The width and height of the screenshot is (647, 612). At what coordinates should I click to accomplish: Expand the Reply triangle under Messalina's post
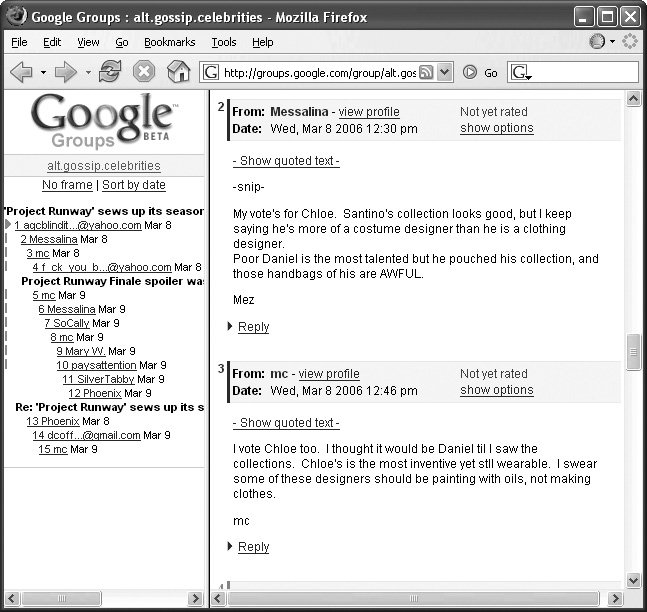pos(231,327)
